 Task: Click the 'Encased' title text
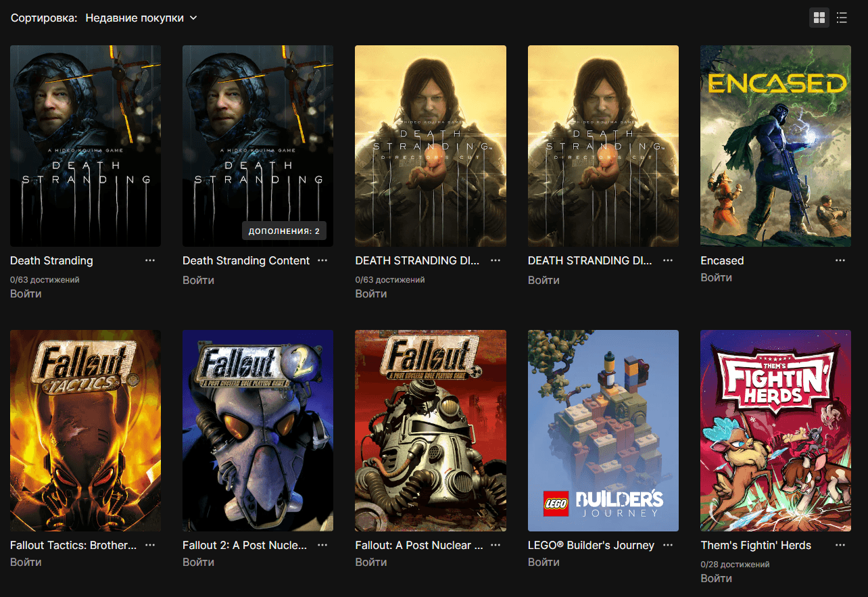point(722,261)
